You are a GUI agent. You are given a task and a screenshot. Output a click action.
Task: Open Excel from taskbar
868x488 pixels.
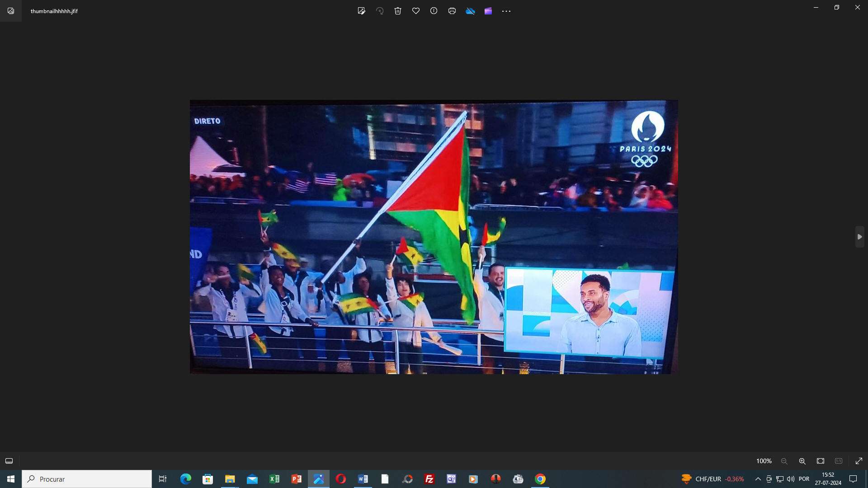[x=274, y=479]
